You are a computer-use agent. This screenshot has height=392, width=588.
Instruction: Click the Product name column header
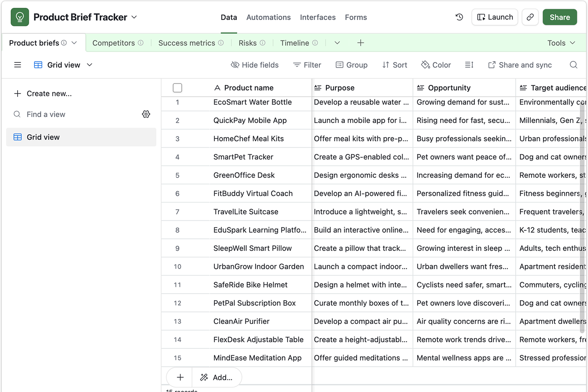pyautogui.click(x=261, y=88)
